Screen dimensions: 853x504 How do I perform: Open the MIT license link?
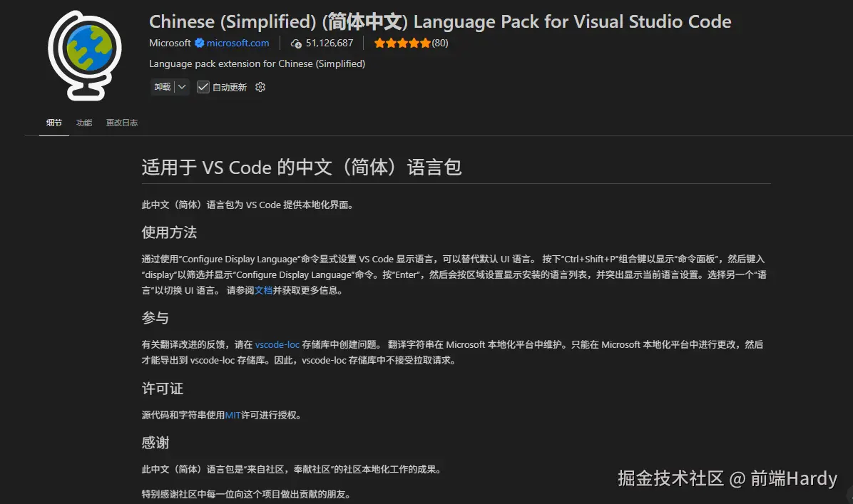click(233, 416)
